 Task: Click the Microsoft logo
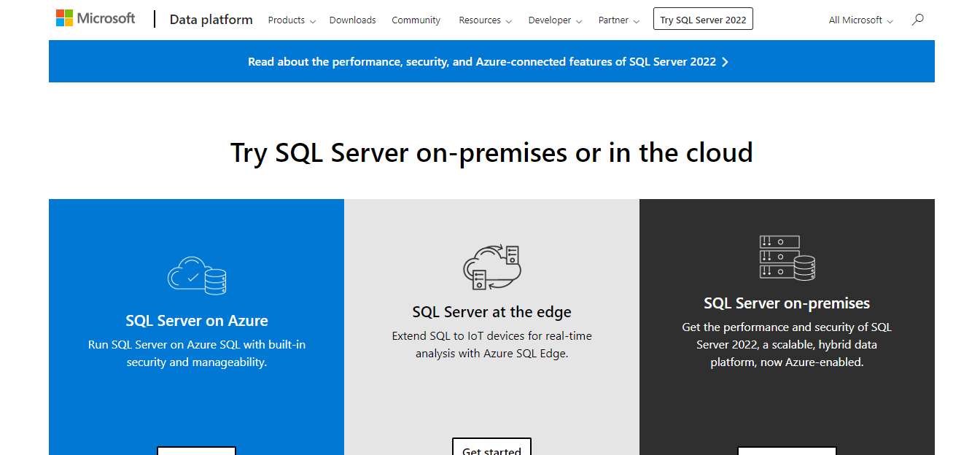(96, 19)
